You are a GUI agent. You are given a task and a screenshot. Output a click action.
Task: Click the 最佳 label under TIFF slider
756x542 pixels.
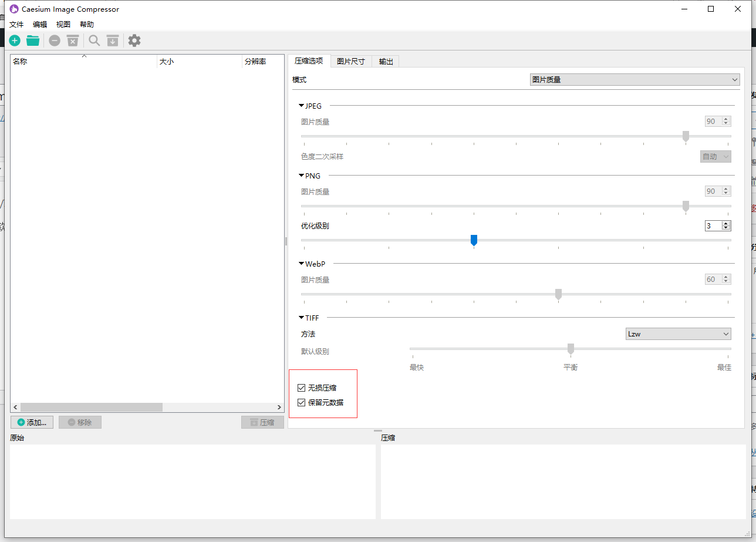(724, 368)
